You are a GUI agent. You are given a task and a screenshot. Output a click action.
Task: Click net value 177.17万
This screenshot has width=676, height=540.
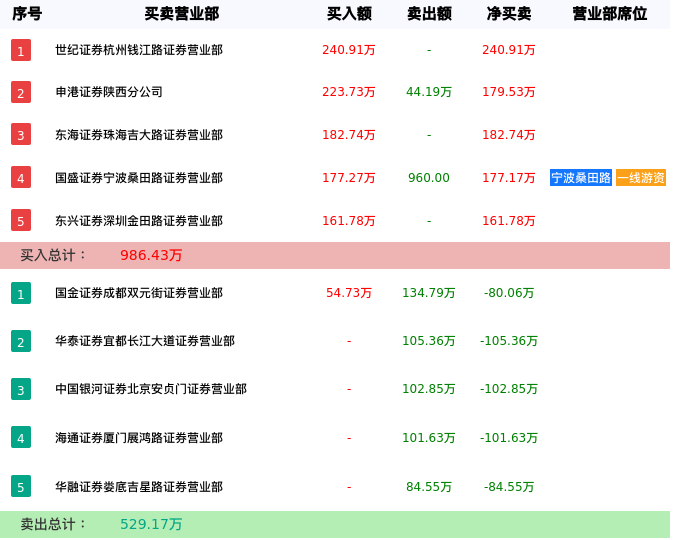pyautogui.click(x=509, y=178)
